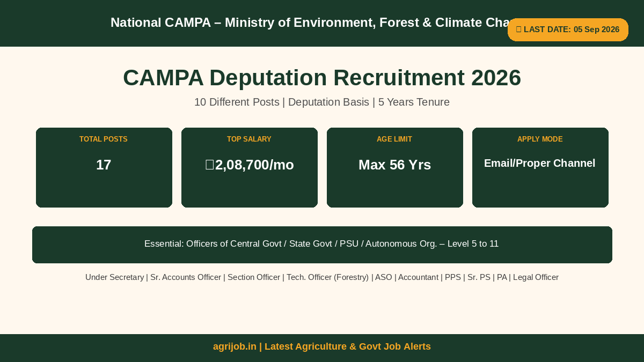Click the list of posts starting Under Secretary
644x362 pixels.
(x=322, y=277)
